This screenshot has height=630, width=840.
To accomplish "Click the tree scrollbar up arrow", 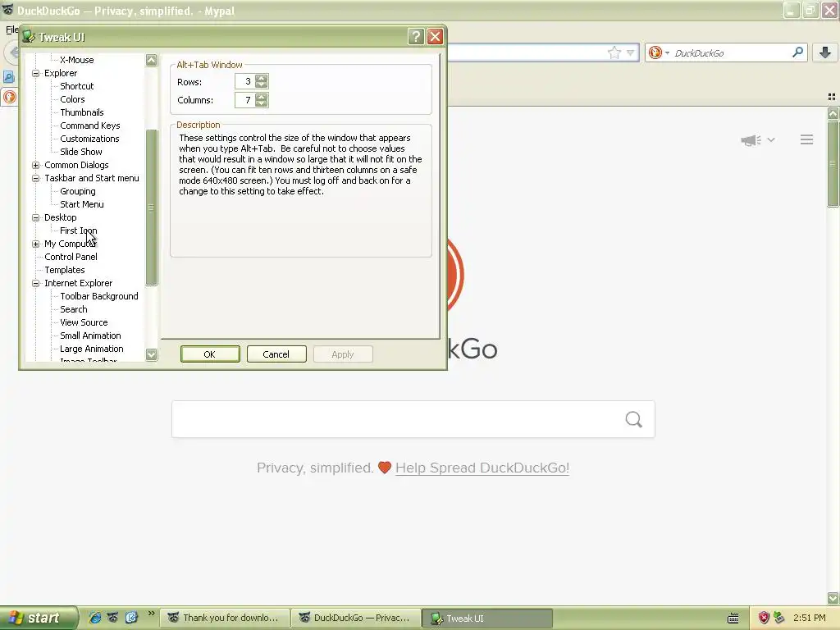I will [152, 60].
